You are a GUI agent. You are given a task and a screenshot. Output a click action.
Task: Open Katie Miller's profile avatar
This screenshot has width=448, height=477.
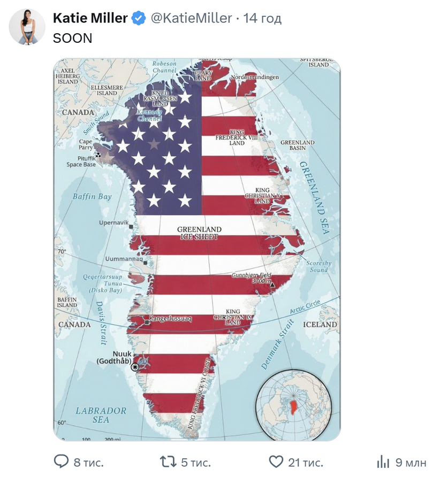point(27,27)
